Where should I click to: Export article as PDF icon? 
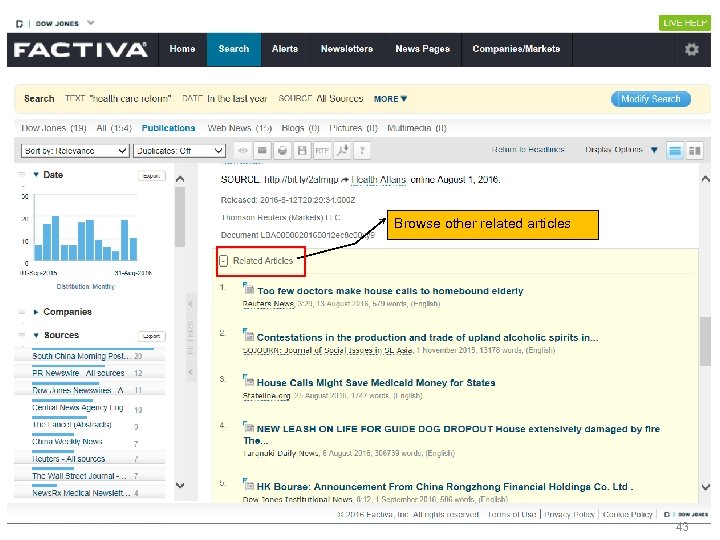tap(342, 151)
